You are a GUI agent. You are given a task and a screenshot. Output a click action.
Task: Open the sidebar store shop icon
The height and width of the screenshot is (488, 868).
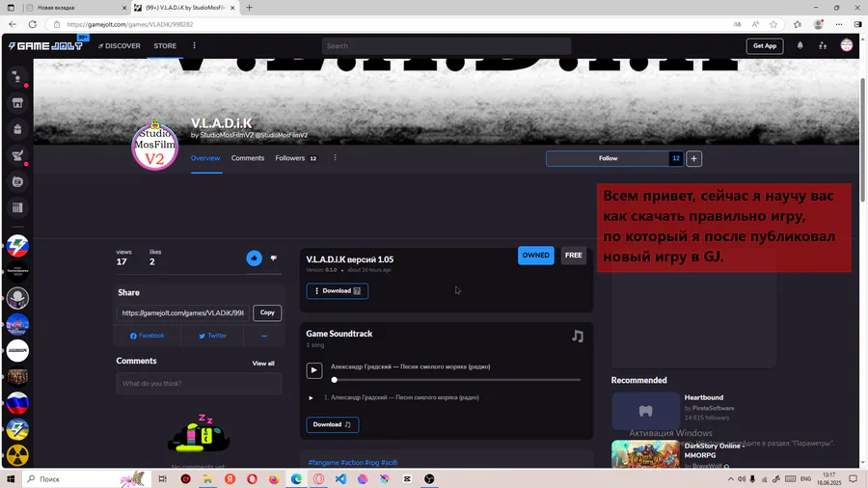click(x=17, y=103)
